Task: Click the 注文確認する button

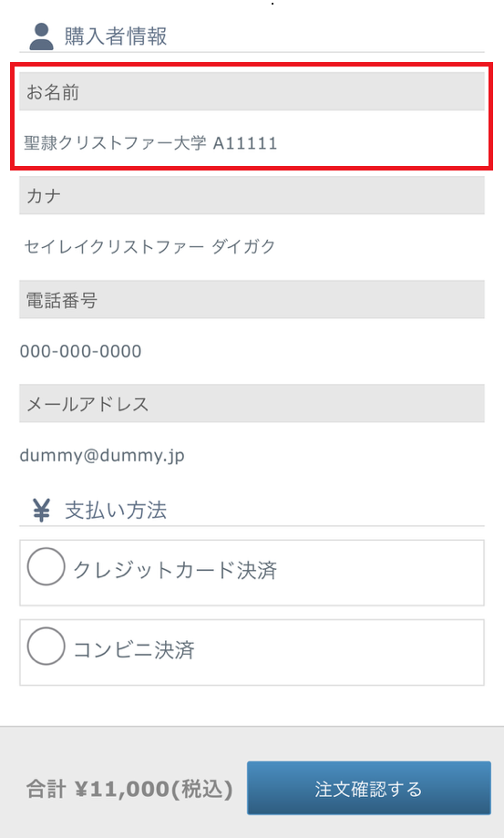Action: point(369,788)
